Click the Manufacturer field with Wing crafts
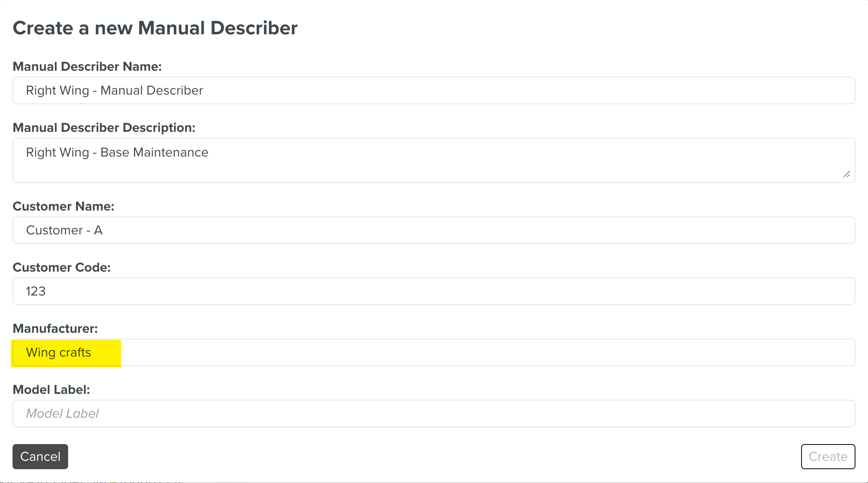 (x=434, y=352)
